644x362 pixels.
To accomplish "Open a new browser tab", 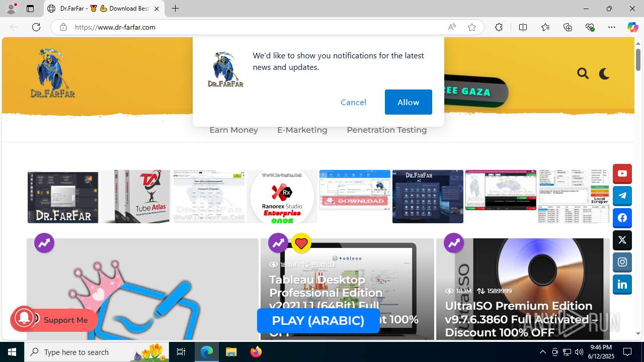I will [175, 9].
